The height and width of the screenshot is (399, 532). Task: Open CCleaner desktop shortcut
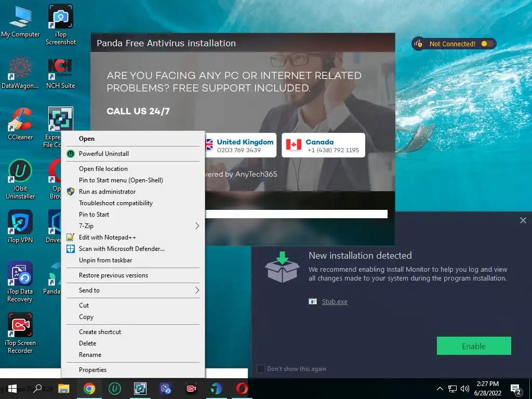point(20,124)
